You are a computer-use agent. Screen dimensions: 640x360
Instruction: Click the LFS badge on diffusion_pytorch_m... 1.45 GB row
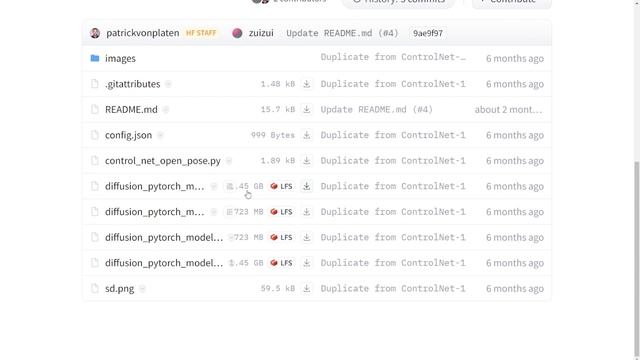[x=281, y=186]
